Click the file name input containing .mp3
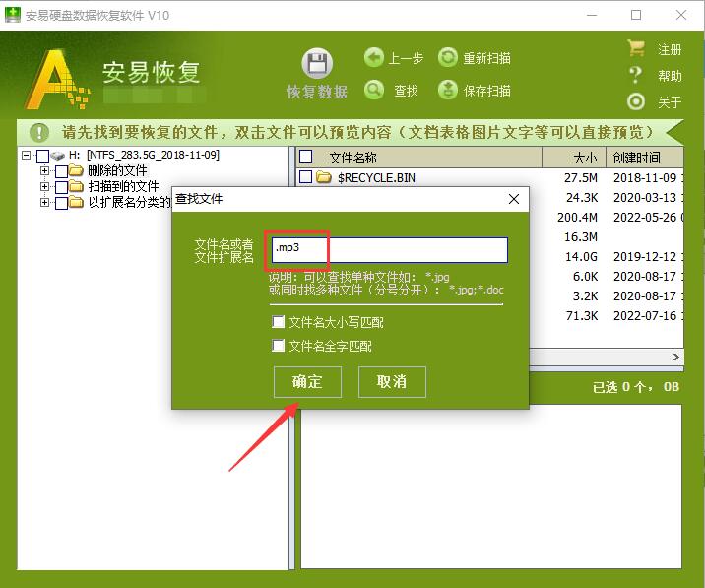 tap(389, 250)
